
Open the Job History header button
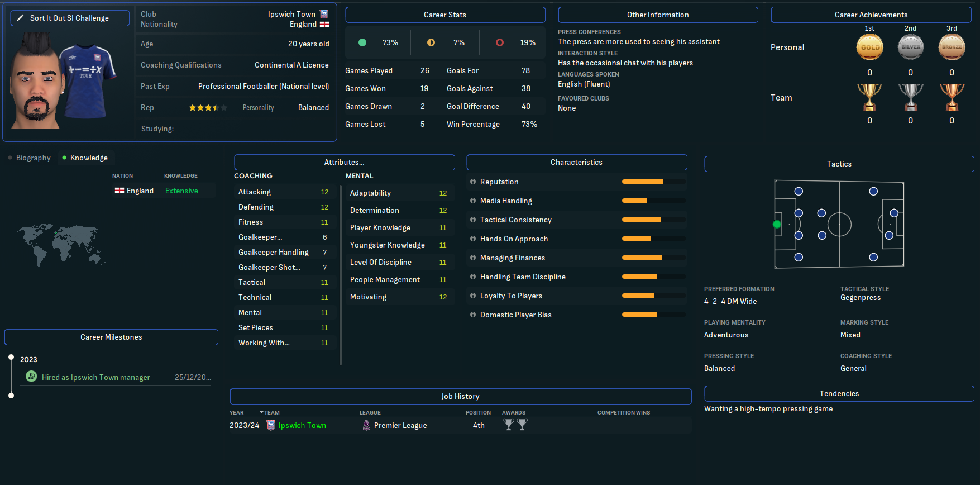460,396
